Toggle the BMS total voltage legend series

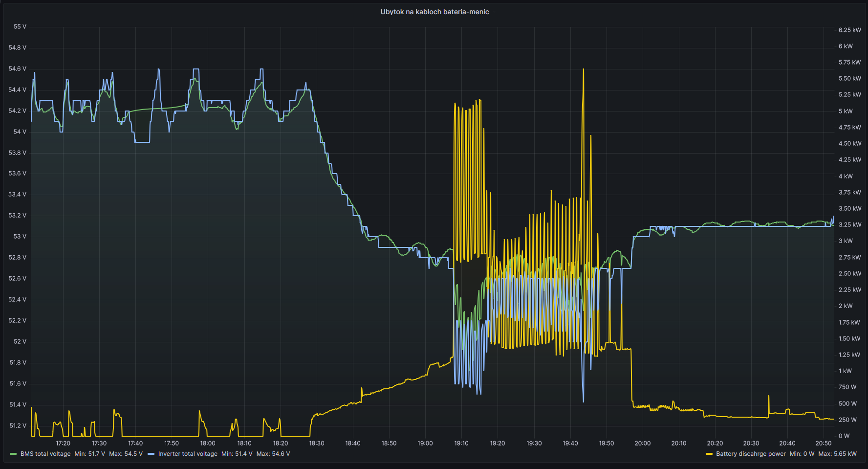[45, 454]
